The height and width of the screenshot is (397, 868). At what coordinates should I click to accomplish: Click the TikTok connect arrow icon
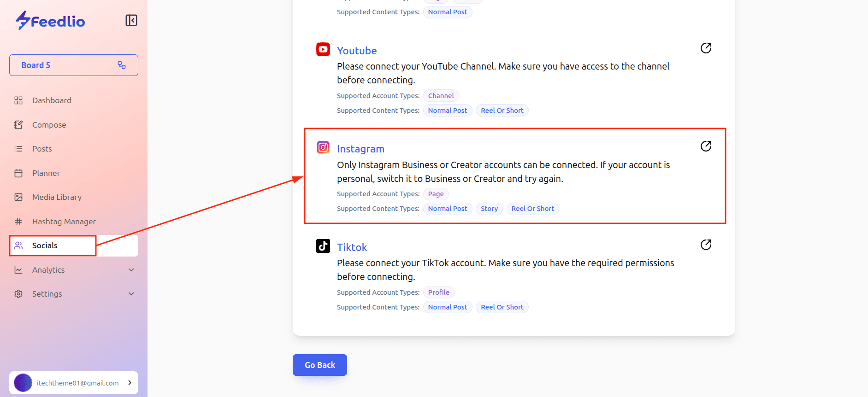tap(706, 245)
